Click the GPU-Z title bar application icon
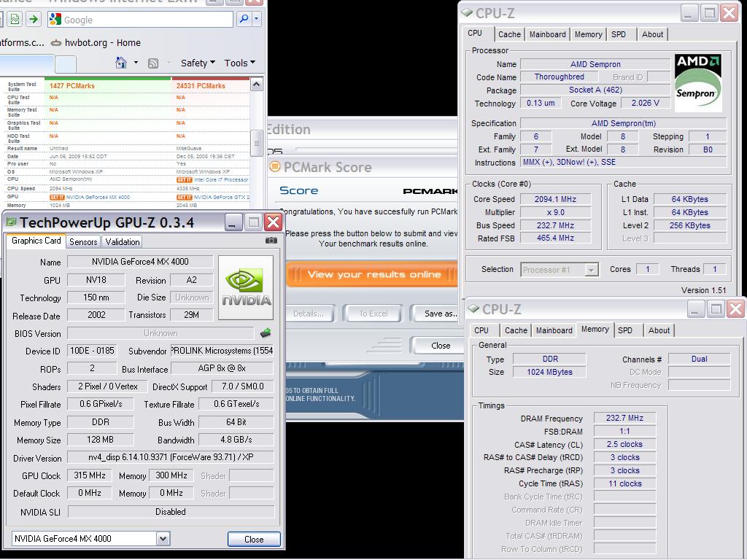Screen dimensions: 747x560 11,222
